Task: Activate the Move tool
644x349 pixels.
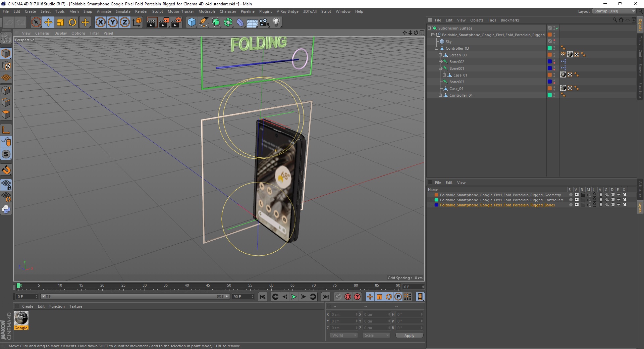Action: tap(48, 22)
